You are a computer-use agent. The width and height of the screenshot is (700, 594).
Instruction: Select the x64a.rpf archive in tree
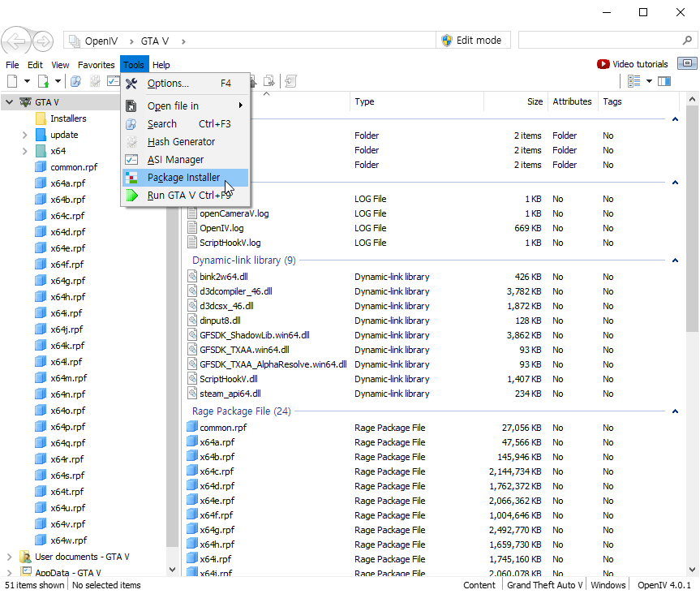68,183
